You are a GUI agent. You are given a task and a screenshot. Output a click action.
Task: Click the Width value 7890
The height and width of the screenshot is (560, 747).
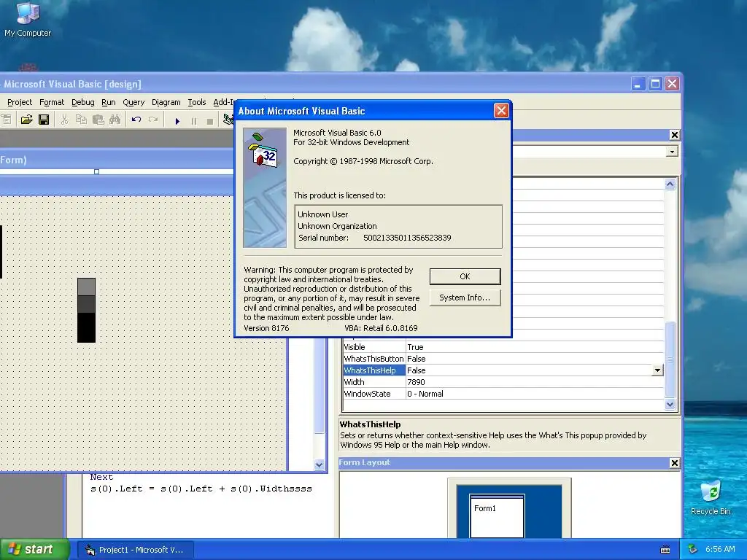416,382
